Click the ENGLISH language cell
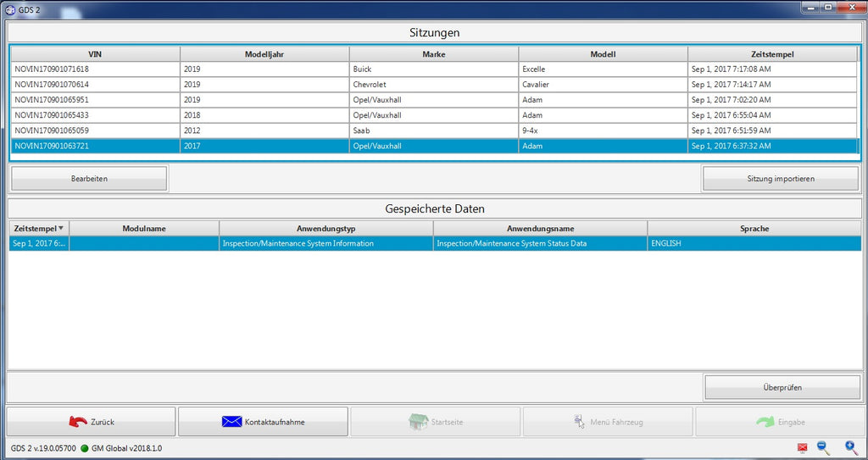This screenshot has height=460, width=868. [x=754, y=244]
